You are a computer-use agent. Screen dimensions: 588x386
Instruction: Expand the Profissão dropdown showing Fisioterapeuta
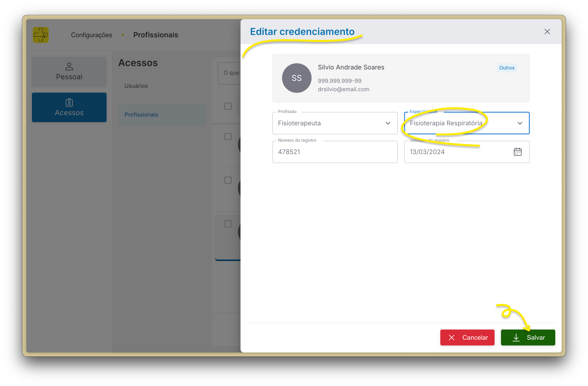pos(335,123)
